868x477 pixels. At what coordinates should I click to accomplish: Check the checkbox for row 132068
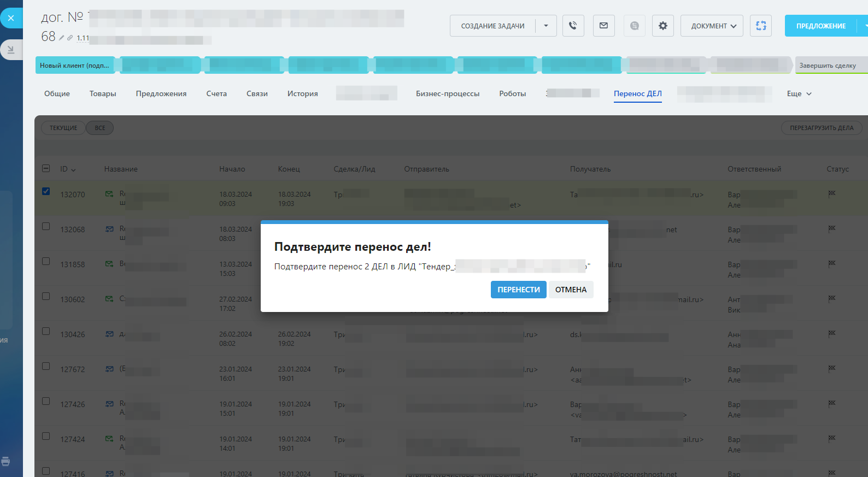pyautogui.click(x=46, y=226)
